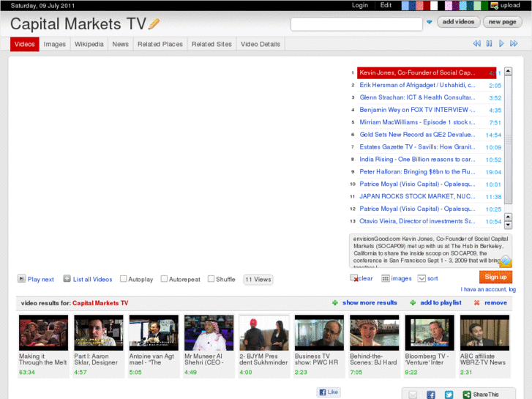
Task: Click the clear playlist icon
Action: (354, 278)
